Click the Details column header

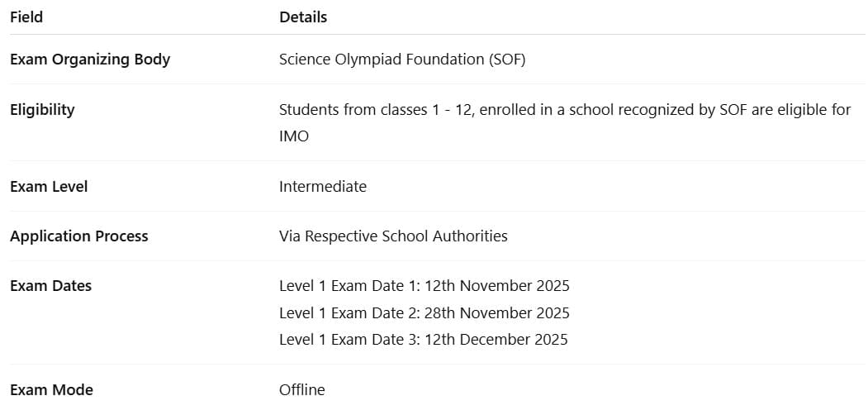(303, 17)
